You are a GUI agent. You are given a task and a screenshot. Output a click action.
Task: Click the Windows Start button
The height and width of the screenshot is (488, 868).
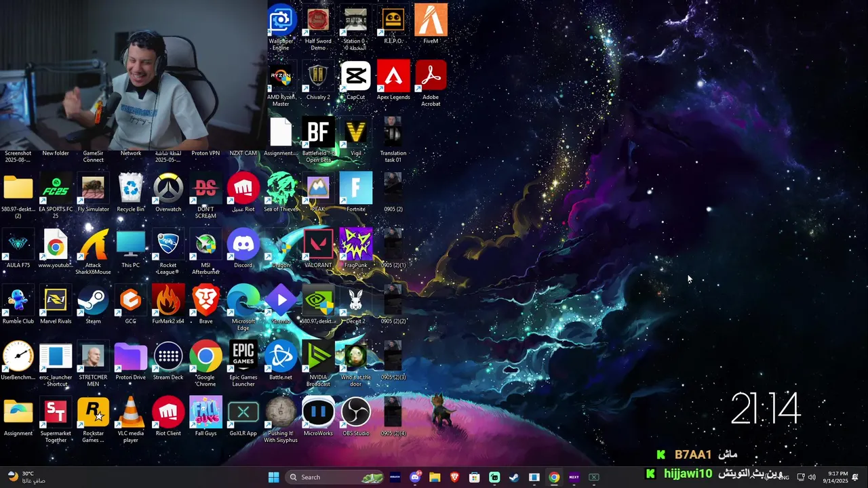[273, 477]
